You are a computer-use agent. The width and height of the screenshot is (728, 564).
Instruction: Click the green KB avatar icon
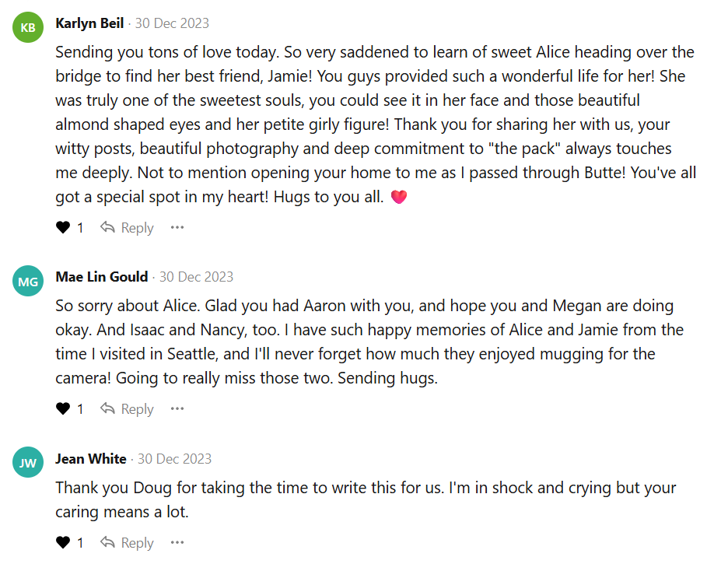point(28,28)
